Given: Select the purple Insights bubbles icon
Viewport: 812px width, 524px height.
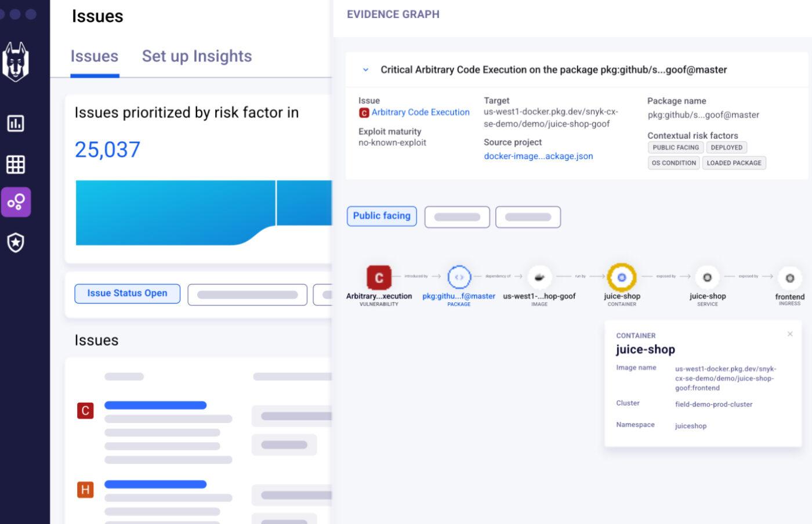Looking at the screenshot, I should [16, 202].
